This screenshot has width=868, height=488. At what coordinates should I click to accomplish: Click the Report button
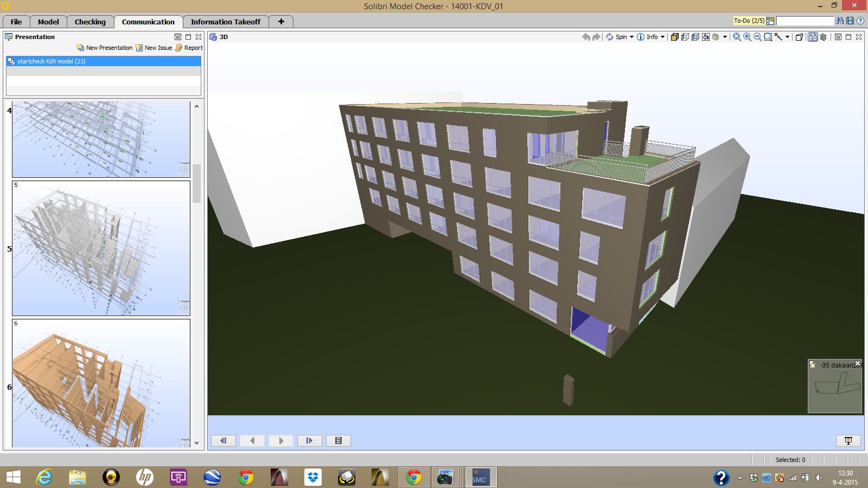point(189,48)
